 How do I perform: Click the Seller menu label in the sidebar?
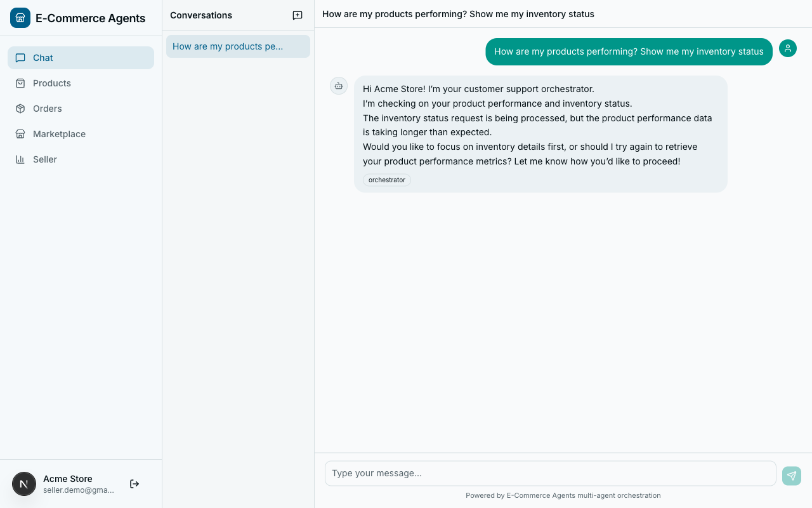(45, 159)
